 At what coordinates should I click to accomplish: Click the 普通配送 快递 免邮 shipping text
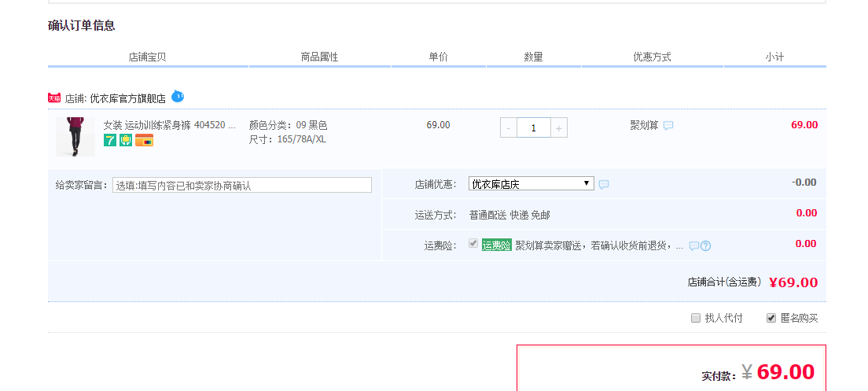click(x=509, y=215)
